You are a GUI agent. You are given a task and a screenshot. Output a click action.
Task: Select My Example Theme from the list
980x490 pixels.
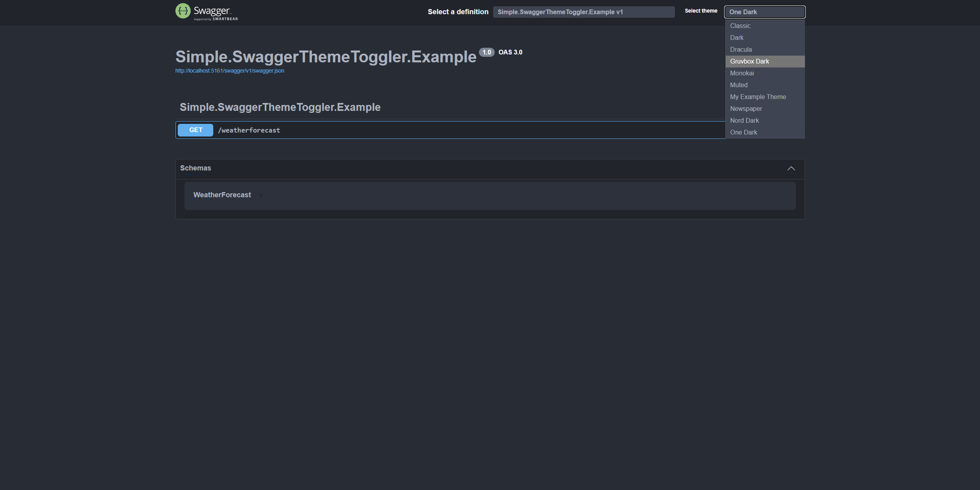[758, 97]
